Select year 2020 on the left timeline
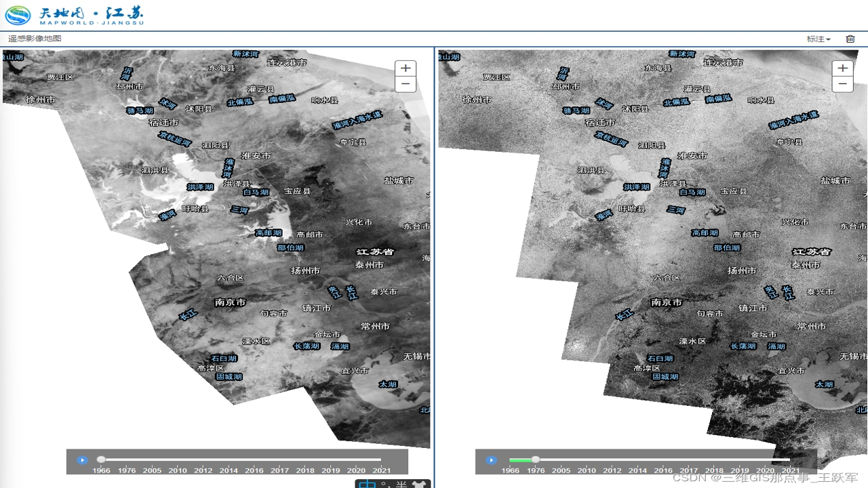This screenshot has height=488, width=868. pyautogui.click(x=356, y=470)
